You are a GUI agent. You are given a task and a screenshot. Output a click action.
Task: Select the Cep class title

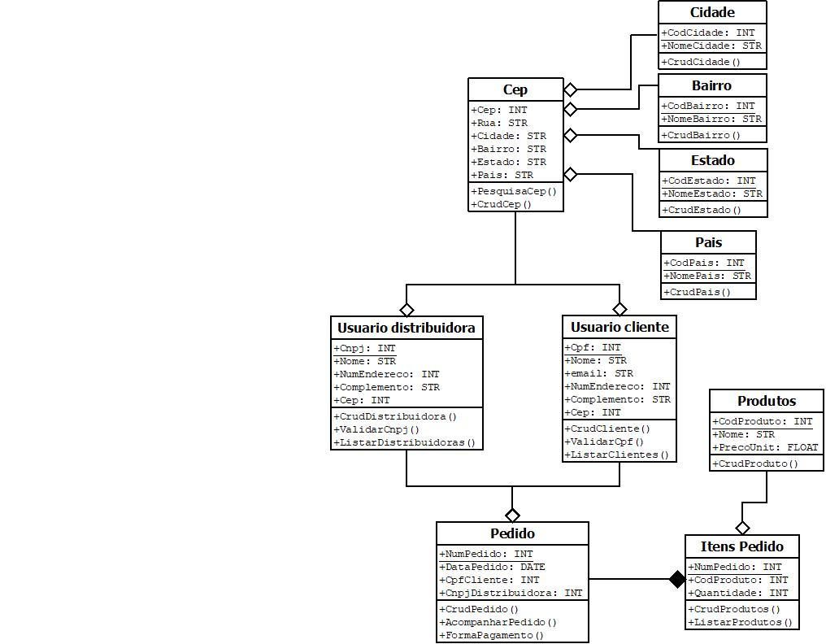click(x=515, y=89)
